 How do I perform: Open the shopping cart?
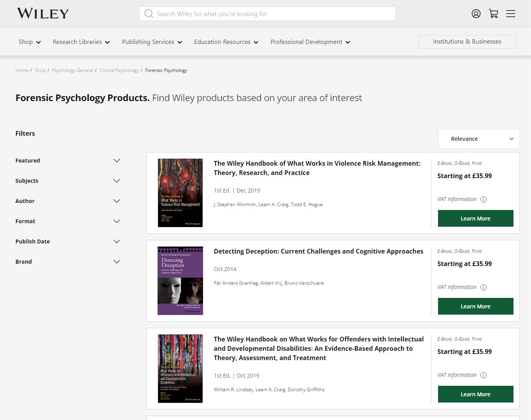494,14
